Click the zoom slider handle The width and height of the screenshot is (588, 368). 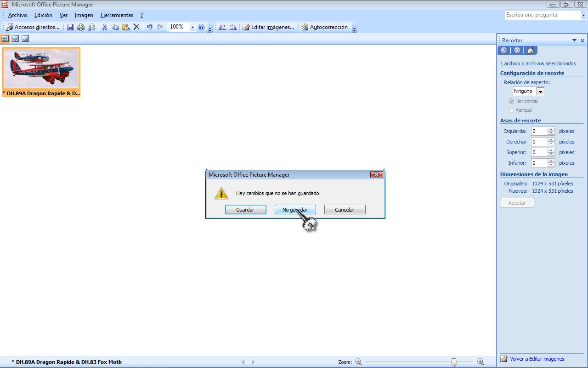click(454, 362)
